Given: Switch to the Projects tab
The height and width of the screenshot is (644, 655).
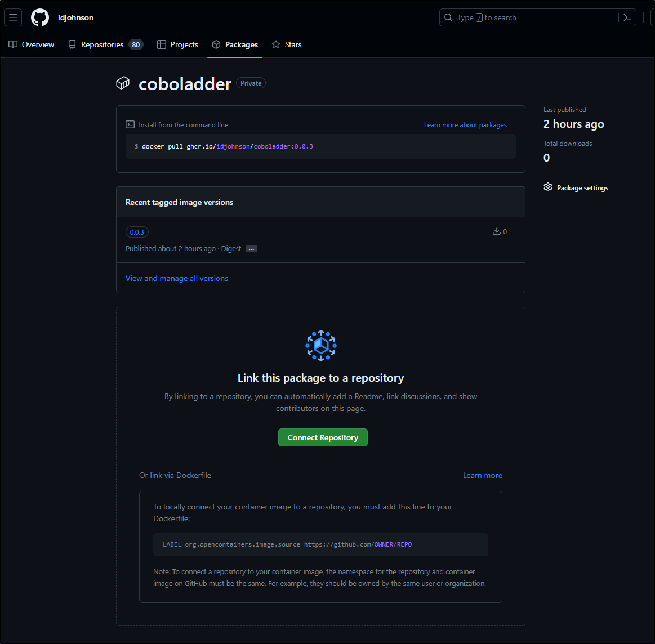Looking at the screenshot, I should (x=177, y=44).
